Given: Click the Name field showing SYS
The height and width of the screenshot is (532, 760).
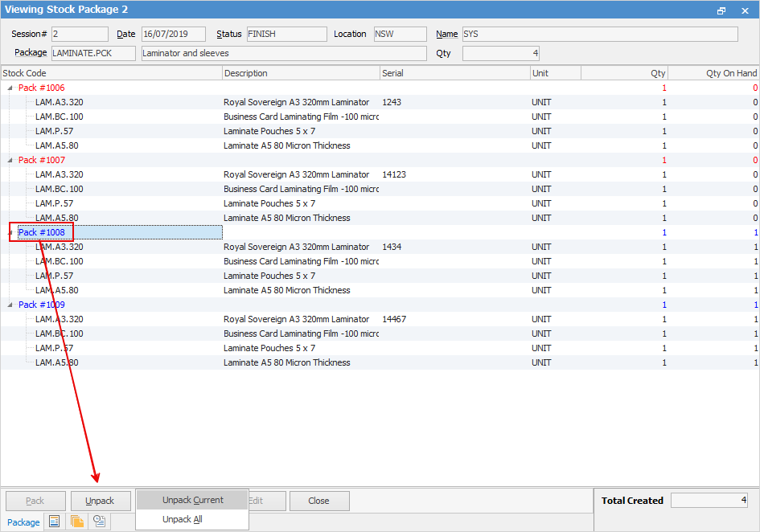Looking at the screenshot, I should click(x=600, y=34).
